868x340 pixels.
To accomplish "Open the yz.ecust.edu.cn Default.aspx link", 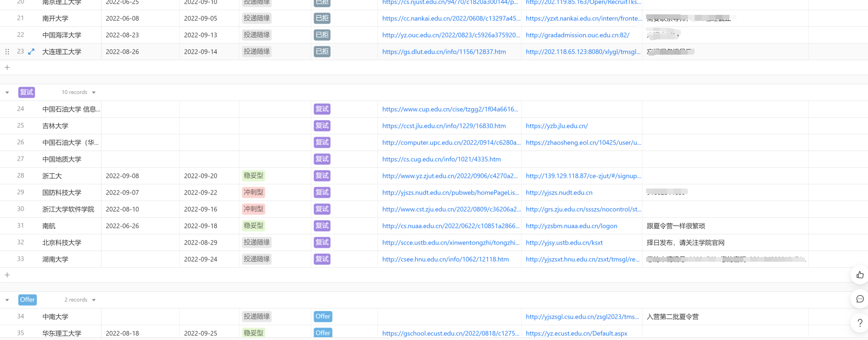I will click(x=577, y=334).
